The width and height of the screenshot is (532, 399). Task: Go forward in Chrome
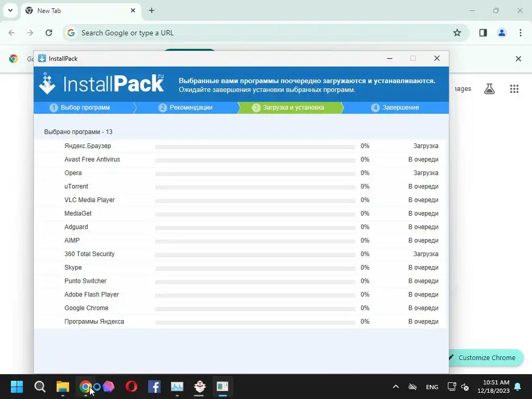coord(30,33)
